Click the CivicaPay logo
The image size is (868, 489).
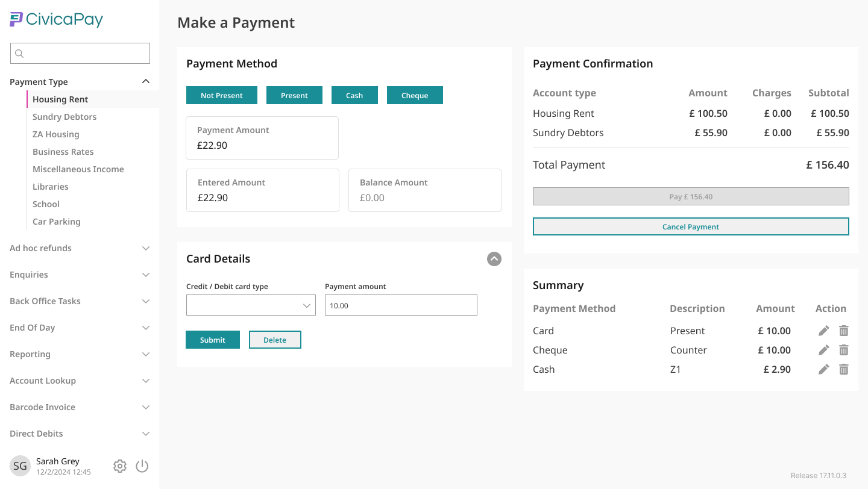[x=57, y=20]
